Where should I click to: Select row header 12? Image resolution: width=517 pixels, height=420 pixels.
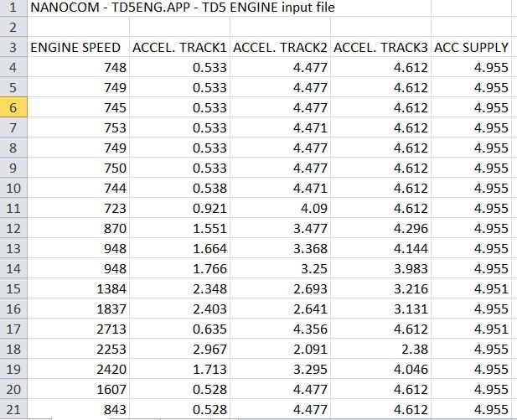click(x=13, y=228)
